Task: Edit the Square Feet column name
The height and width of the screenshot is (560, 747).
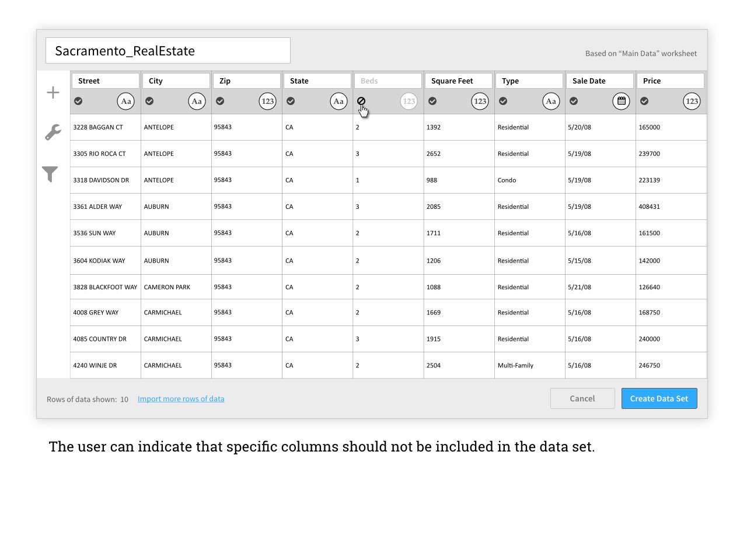Action: [459, 81]
